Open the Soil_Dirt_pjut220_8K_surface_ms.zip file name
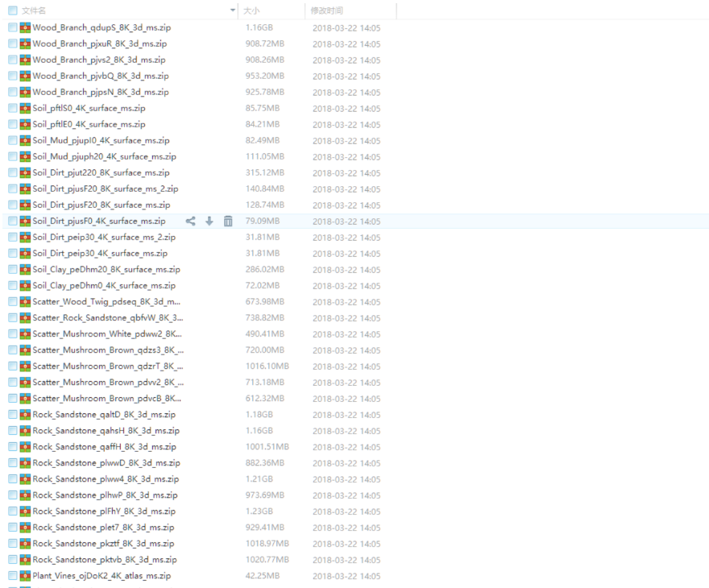 point(101,172)
